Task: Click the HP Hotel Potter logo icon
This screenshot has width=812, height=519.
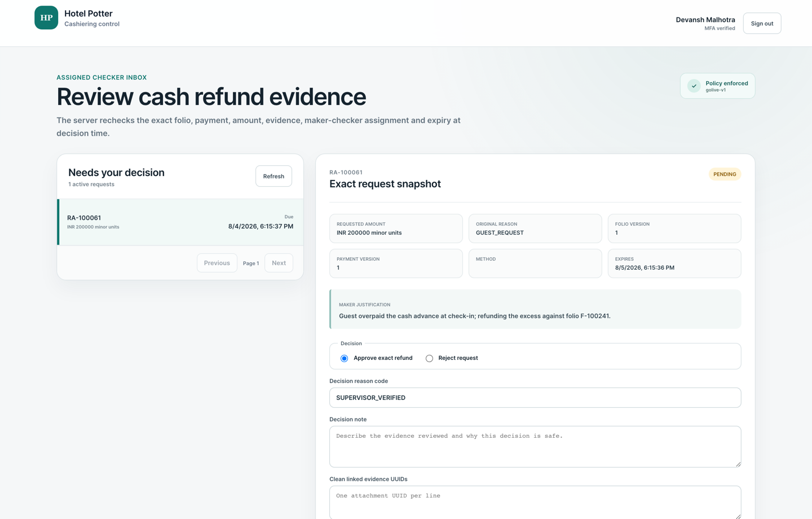Action: coord(46,17)
